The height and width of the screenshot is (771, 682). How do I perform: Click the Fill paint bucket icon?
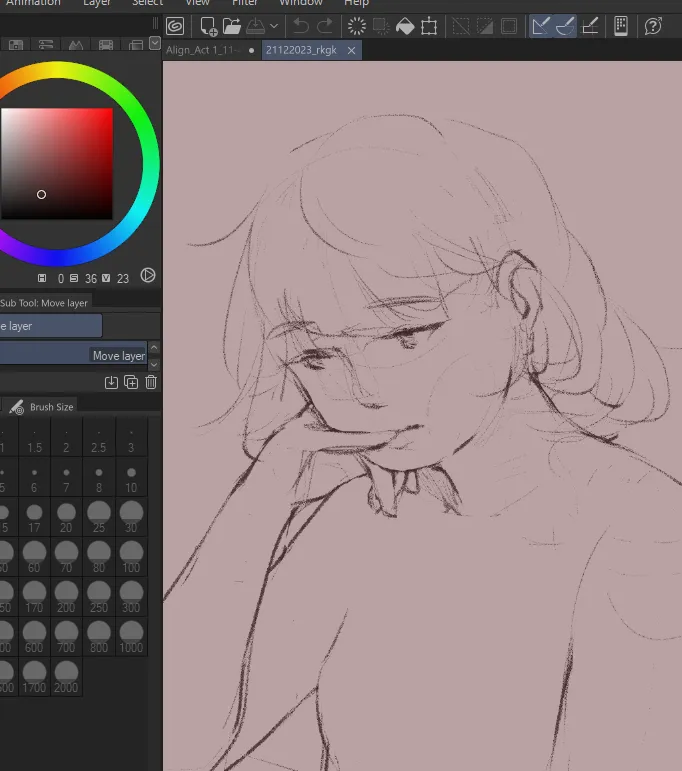pos(405,26)
